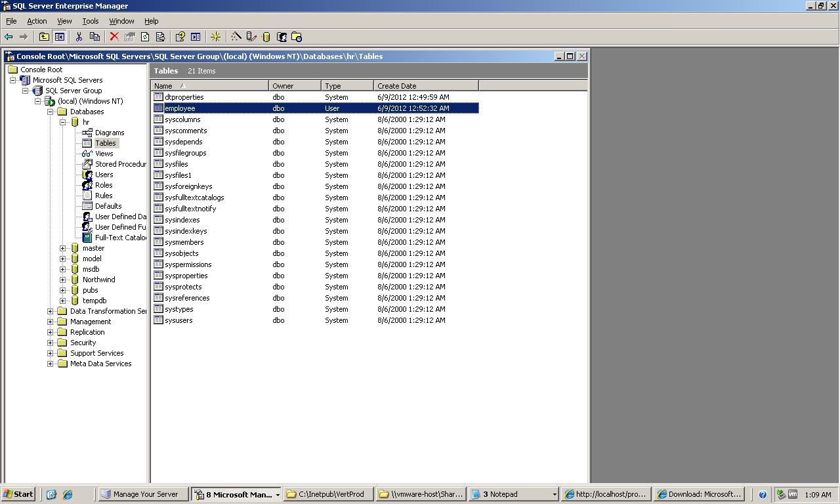Run a wizard using the wand icon
This screenshot has height=504, width=840.
point(236,37)
